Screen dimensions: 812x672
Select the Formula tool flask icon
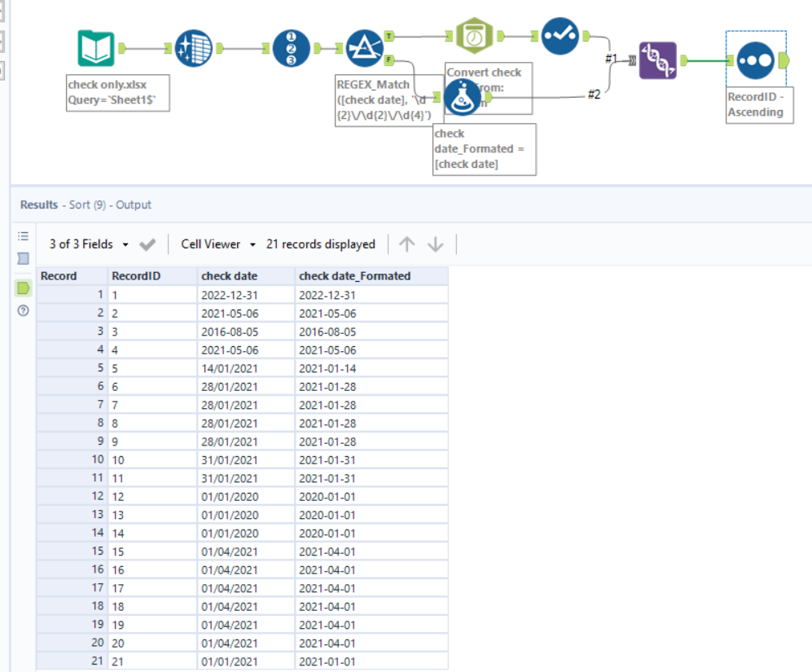coord(462,97)
